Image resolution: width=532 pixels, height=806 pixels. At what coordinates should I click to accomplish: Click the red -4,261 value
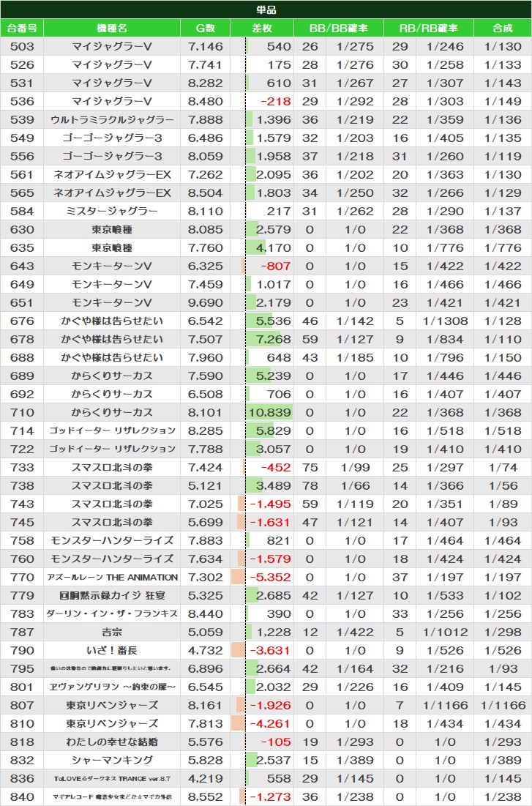[x=270, y=724]
